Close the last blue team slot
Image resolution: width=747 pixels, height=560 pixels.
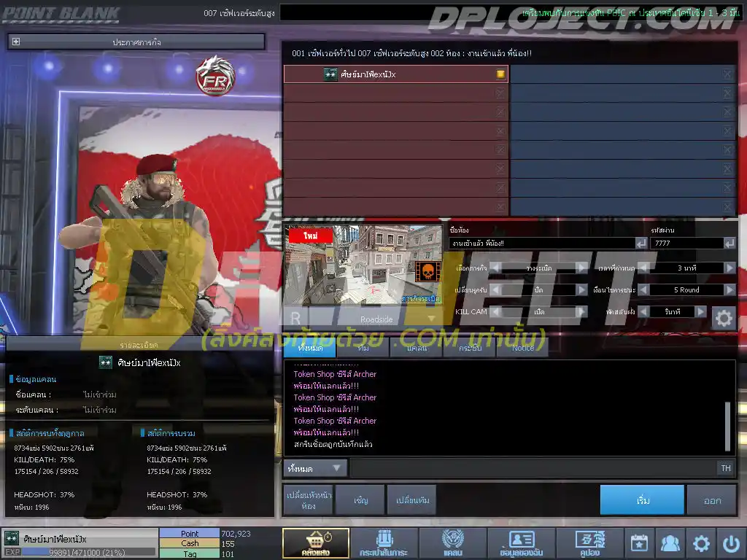pyautogui.click(x=727, y=207)
